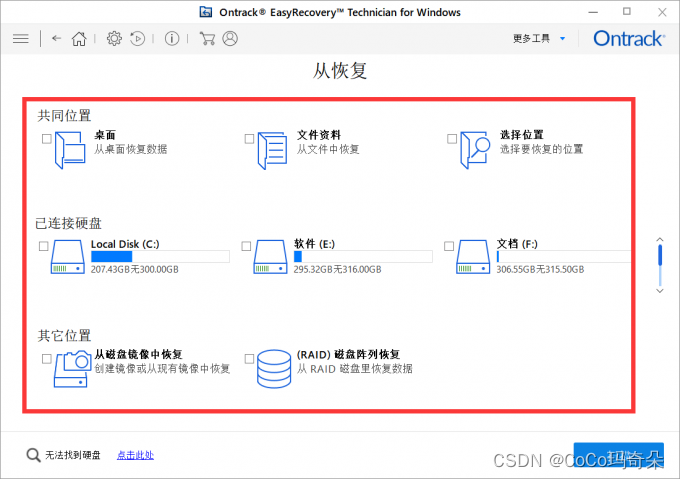The height and width of the screenshot is (479, 680).
Task: Open the 更多工具 menu label
Action: [x=531, y=39]
